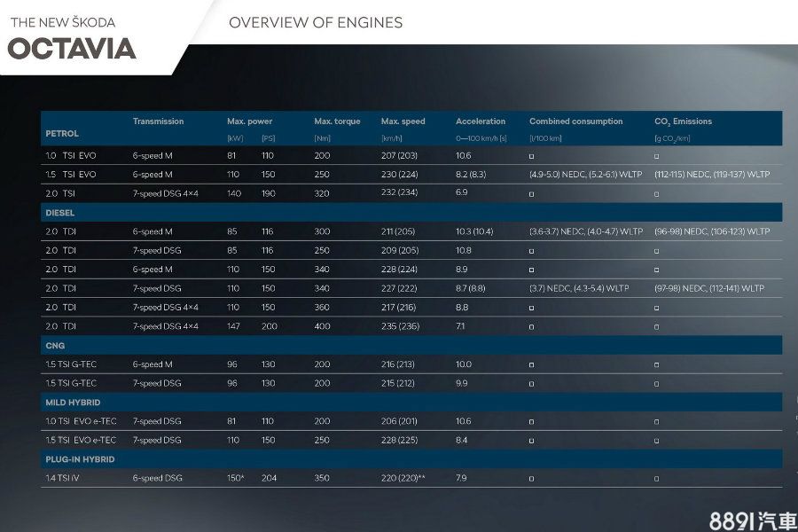Click the 8891 watermark logo
The image size is (798, 532).
(753, 520)
